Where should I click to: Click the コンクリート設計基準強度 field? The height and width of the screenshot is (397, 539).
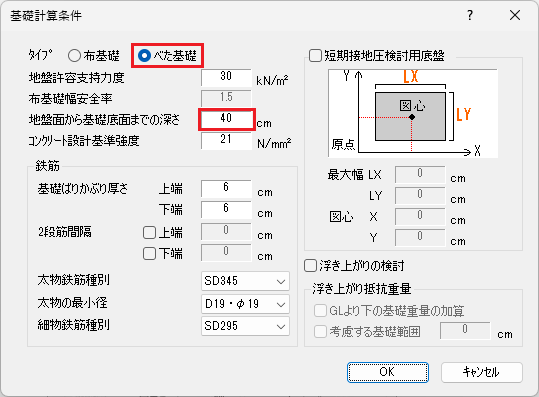226,140
